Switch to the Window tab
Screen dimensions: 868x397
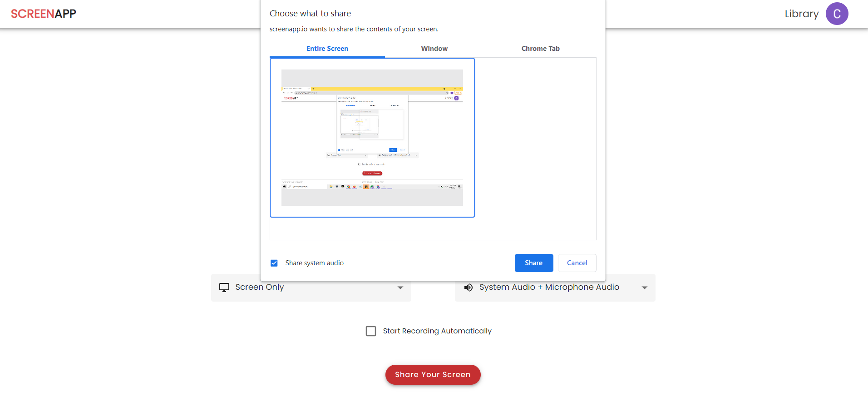(x=434, y=49)
